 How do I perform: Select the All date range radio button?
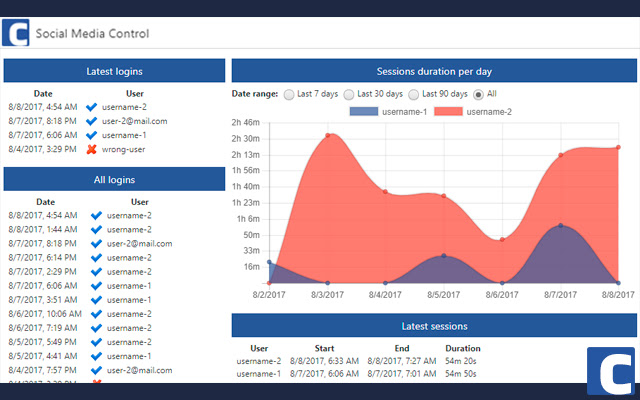(x=478, y=95)
